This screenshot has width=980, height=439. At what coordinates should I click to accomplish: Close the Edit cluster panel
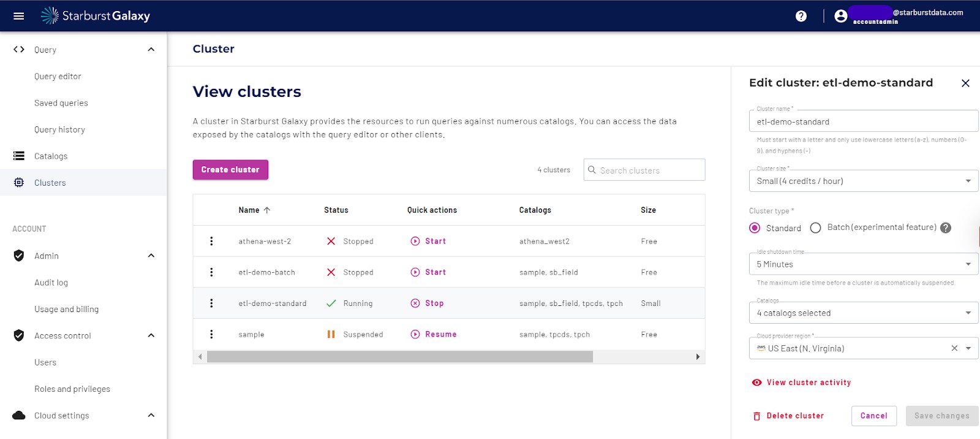coord(965,83)
